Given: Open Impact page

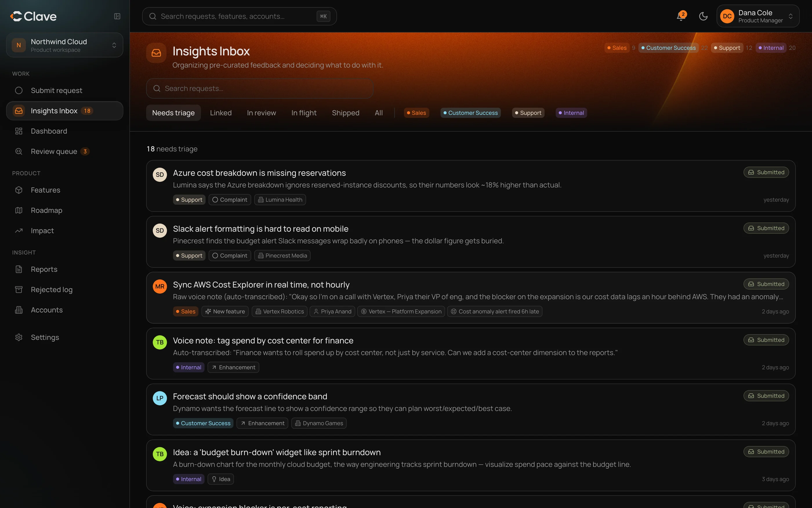Looking at the screenshot, I should pos(65,231).
